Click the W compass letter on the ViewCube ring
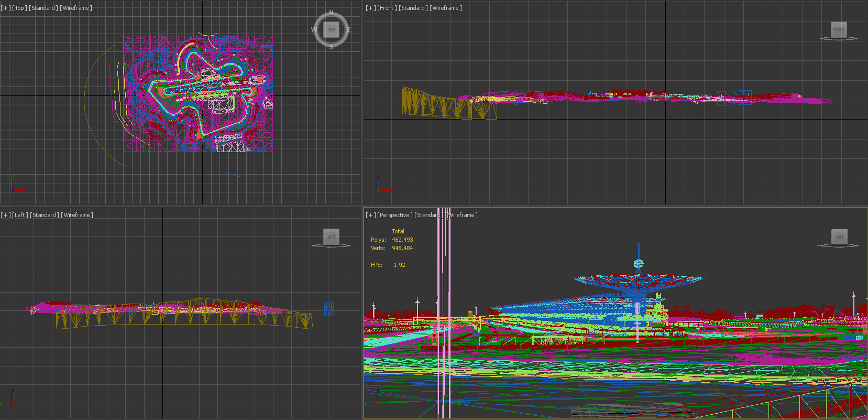Viewport: 868px width, 420px height. point(314,30)
